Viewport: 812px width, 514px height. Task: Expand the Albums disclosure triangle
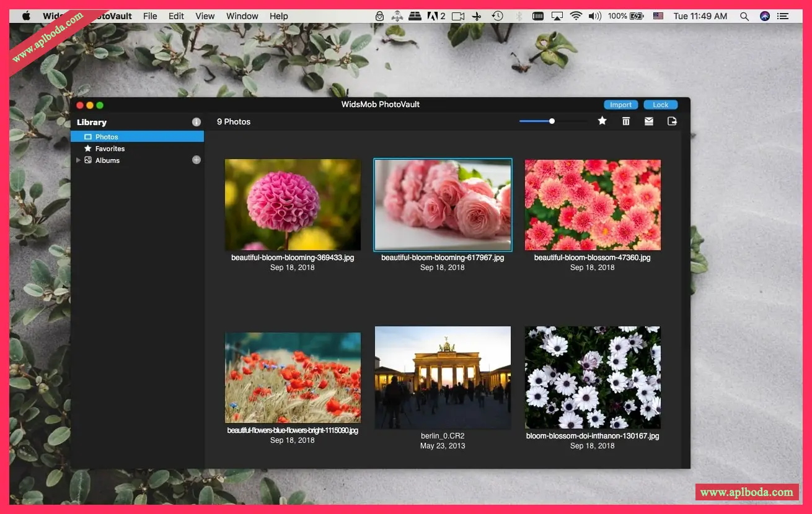pyautogui.click(x=78, y=160)
